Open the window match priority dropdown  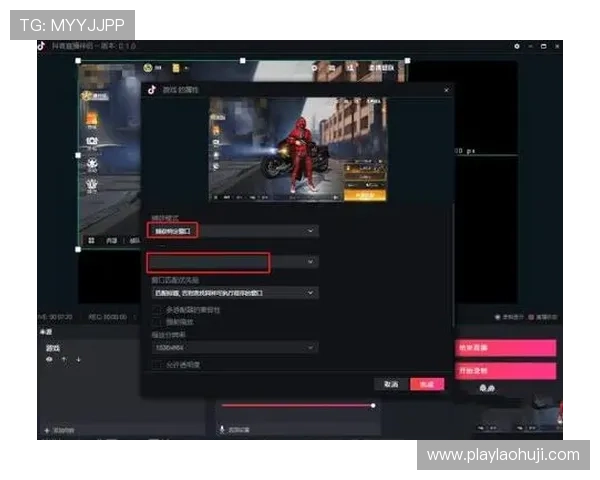232,293
